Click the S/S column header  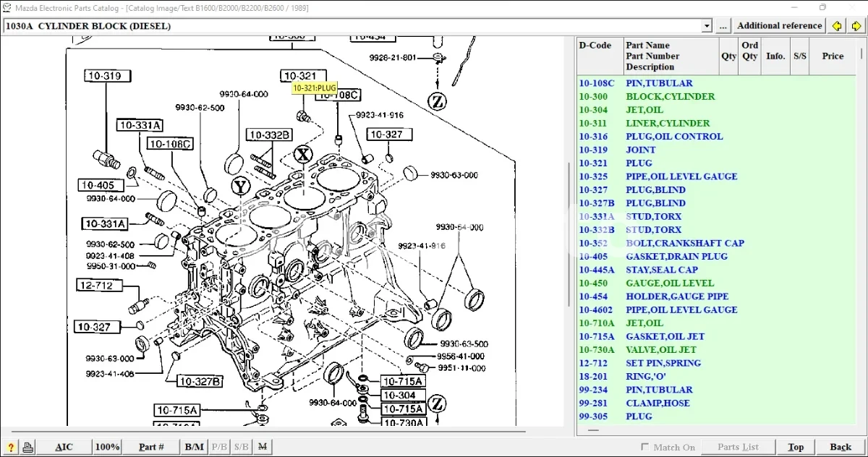799,56
